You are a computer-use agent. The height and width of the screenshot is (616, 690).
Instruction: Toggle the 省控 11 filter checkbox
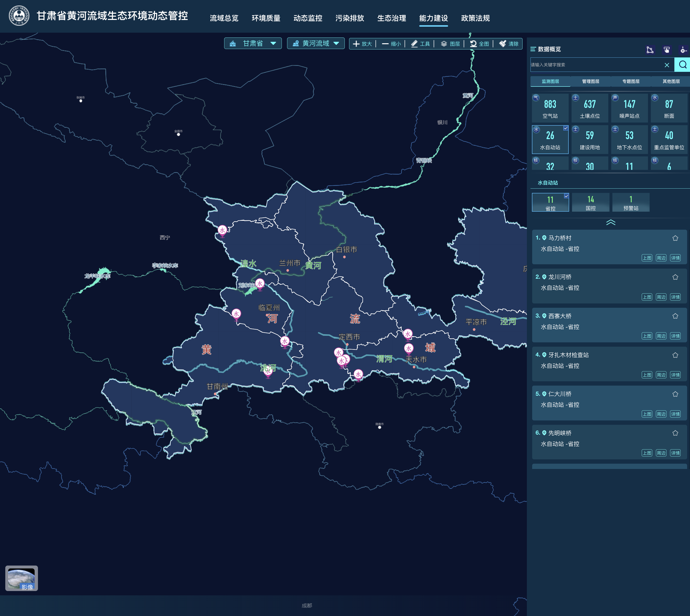point(567,196)
